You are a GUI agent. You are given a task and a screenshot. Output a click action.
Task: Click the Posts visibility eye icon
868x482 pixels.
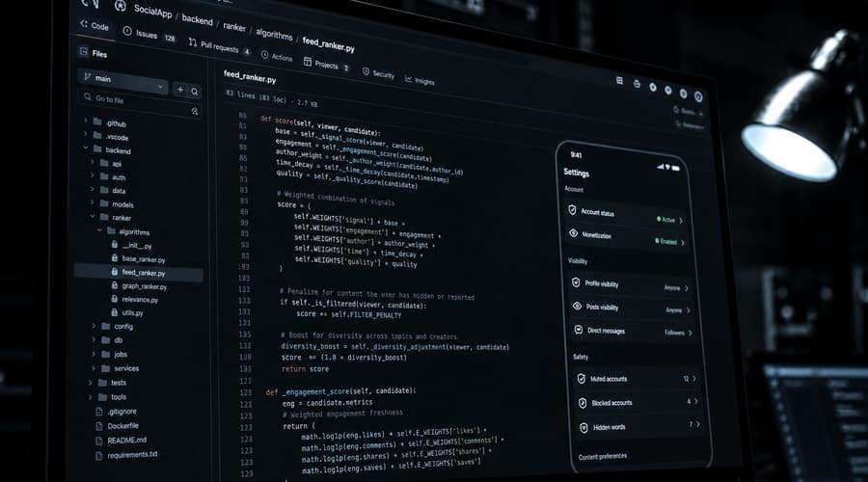point(577,306)
